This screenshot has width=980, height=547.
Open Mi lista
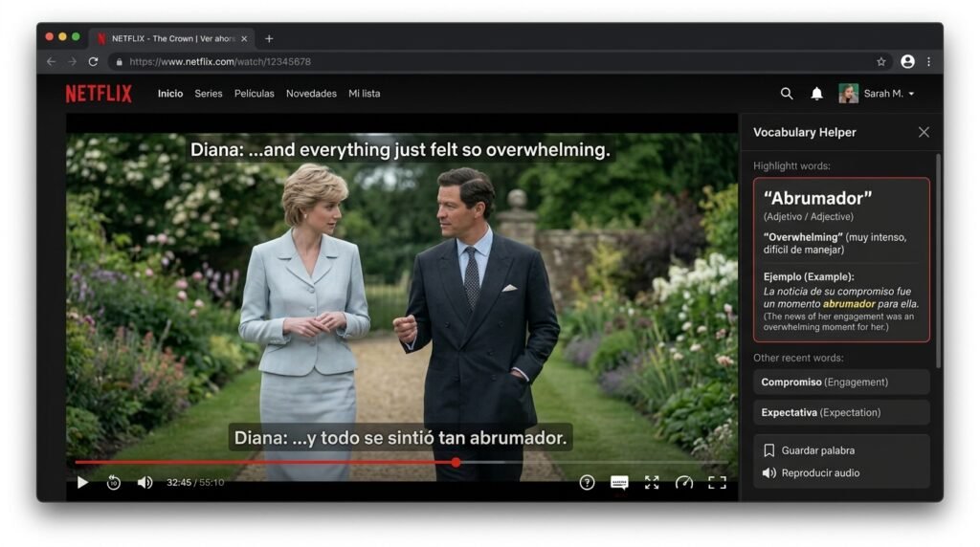365,94
